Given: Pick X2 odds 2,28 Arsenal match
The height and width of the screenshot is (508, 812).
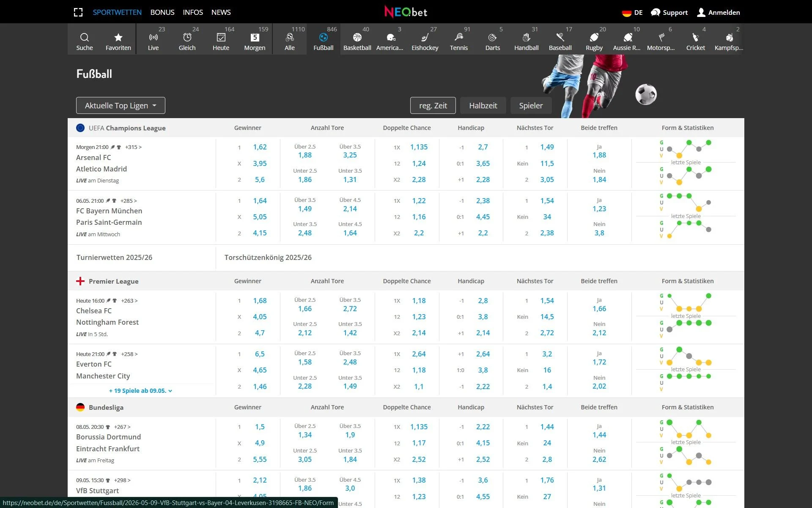Looking at the screenshot, I should pyautogui.click(x=419, y=179).
